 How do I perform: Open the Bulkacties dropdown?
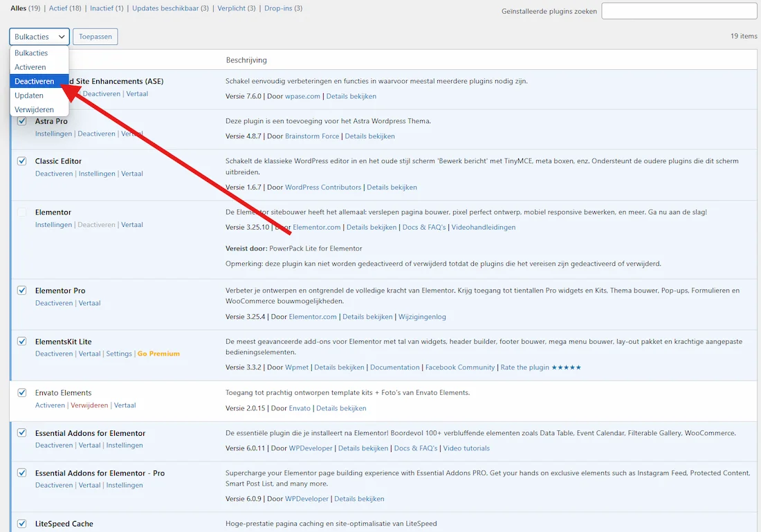[x=39, y=37]
